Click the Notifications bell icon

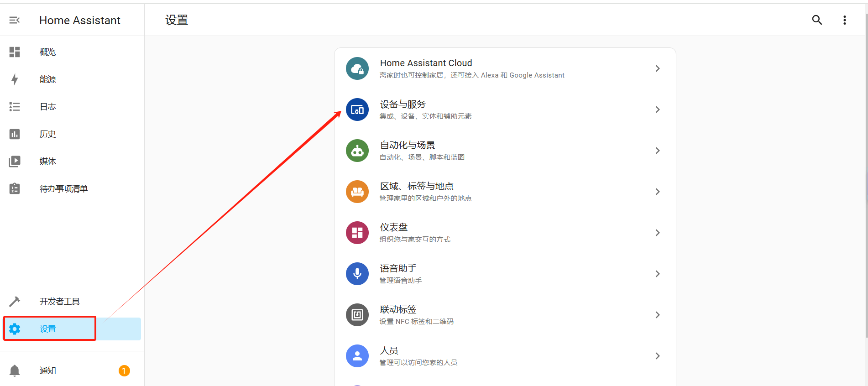click(x=15, y=370)
